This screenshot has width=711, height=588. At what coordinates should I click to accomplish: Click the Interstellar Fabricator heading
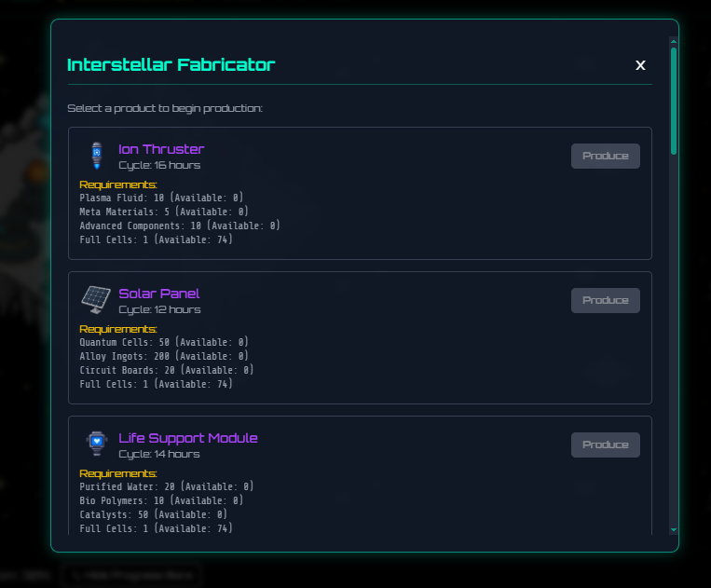tap(171, 65)
